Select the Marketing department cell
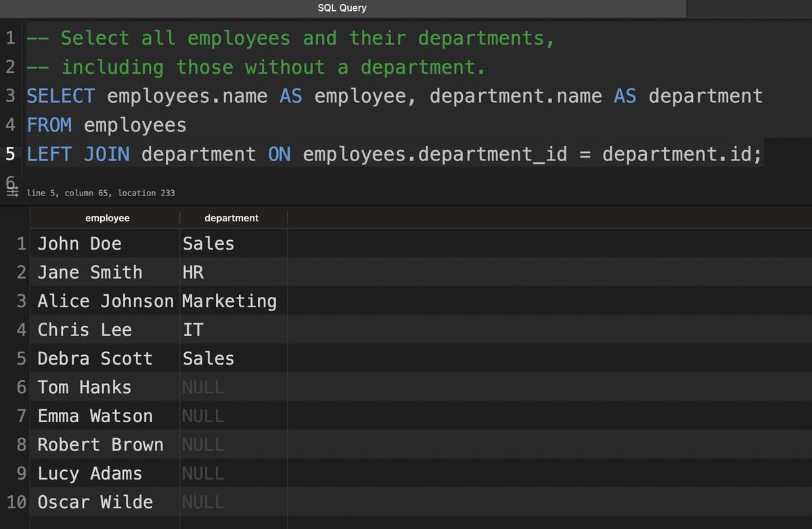 point(234,301)
